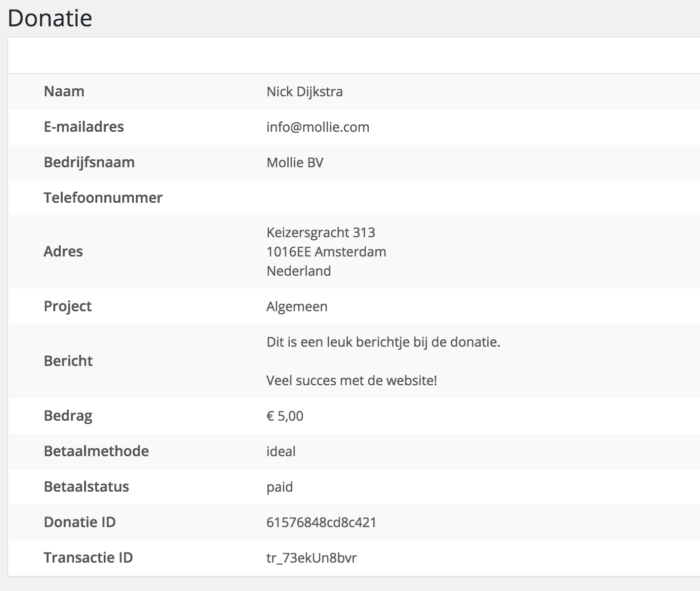This screenshot has height=591, width=700.
Task: Click the street address Keizersgracht 313
Action: (321, 233)
